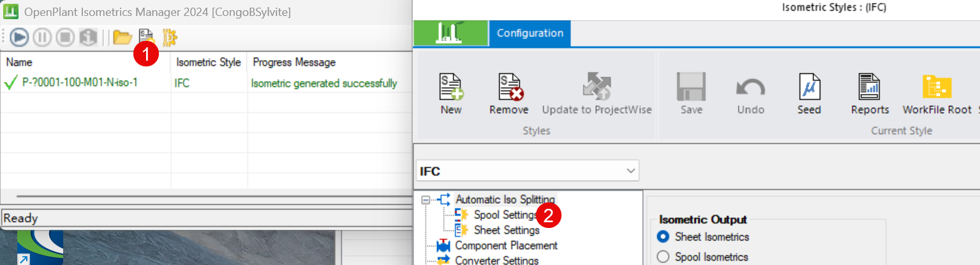980x265 pixels.
Task: Select Spool Isometrics radio button
Action: pos(664,257)
